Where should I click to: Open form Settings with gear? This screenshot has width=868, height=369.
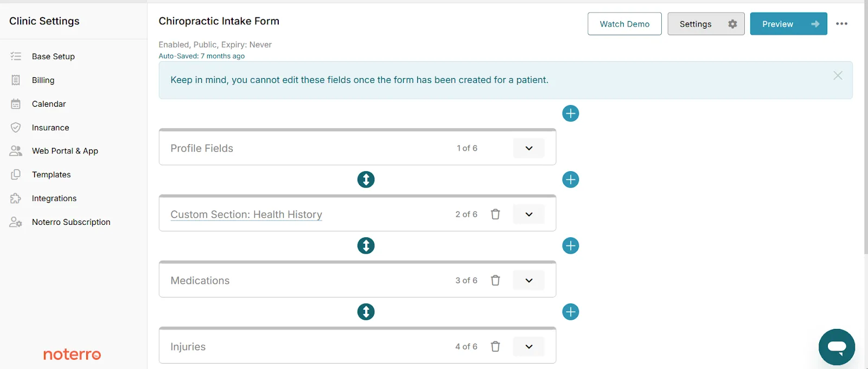(705, 24)
